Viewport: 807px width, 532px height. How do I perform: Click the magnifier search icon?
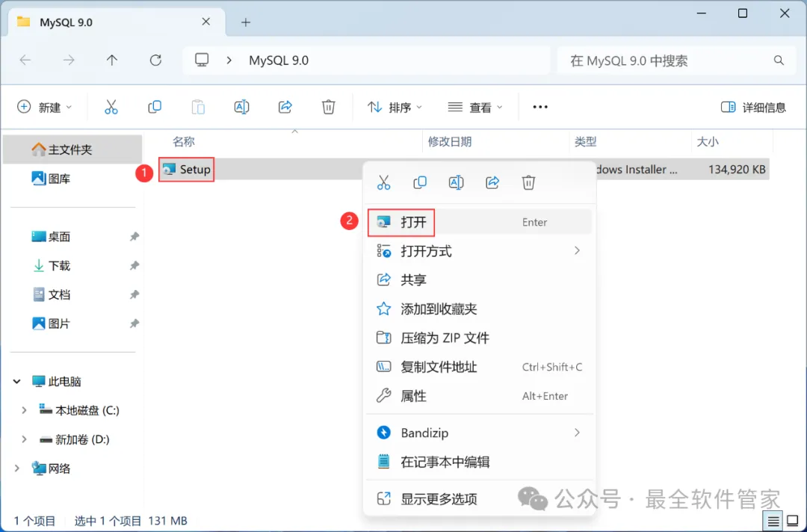[x=779, y=61]
